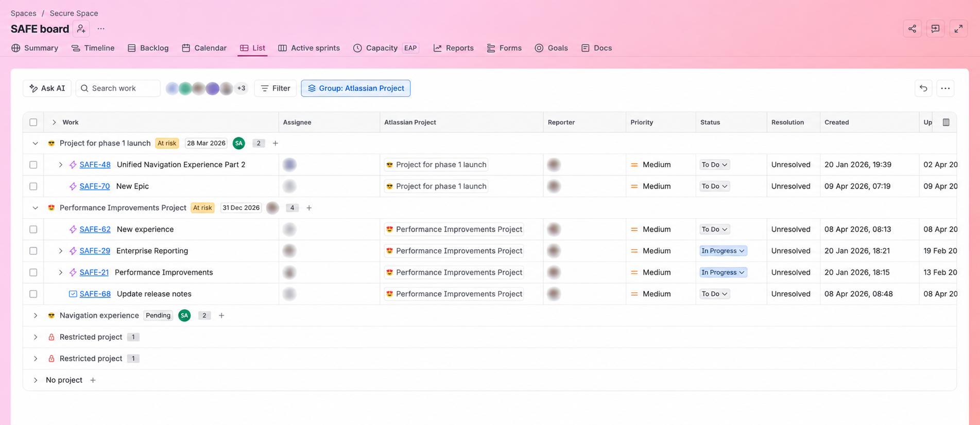Add work item to Project for phase 1 launch
Viewport: 980px width, 425px height.
(x=276, y=144)
